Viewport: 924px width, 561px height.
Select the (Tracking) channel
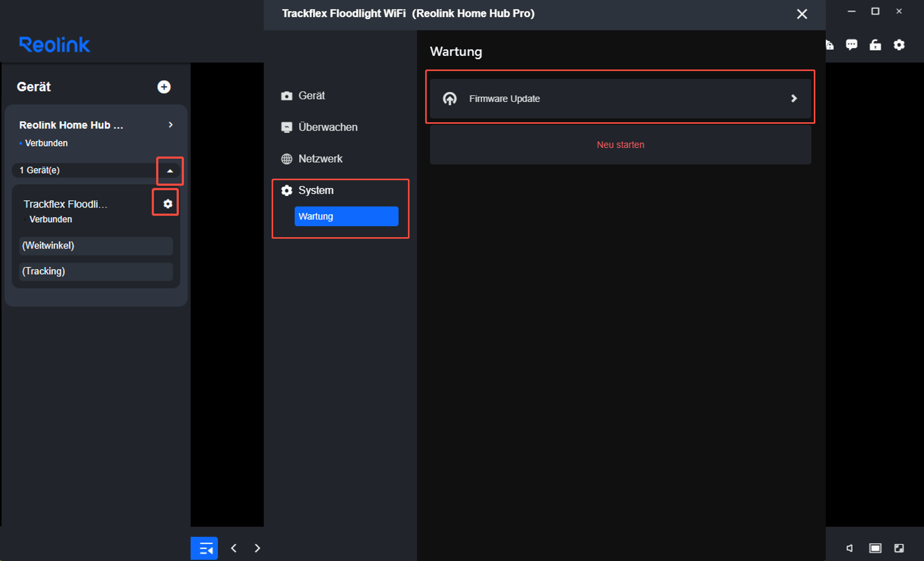96,271
